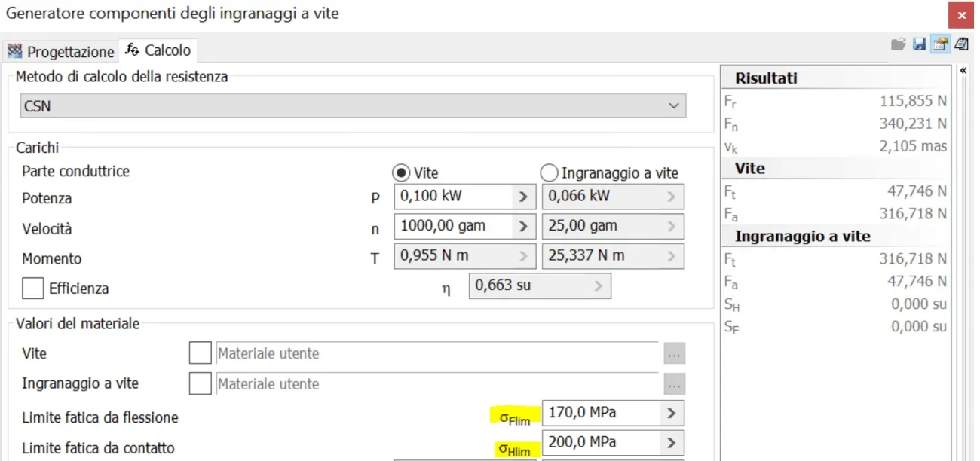Click the 0,663 su efficiency field
The width and height of the screenshot is (980, 461).
(x=528, y=286)
